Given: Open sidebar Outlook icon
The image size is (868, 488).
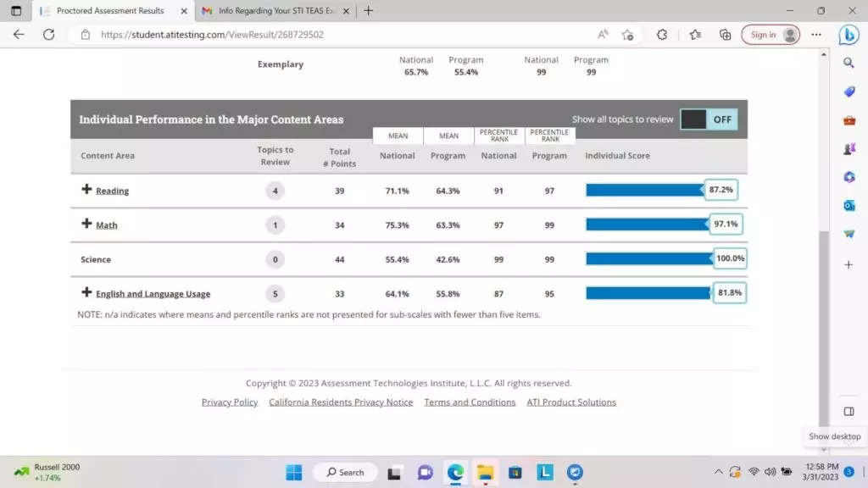Looking at the screenshot, I should [849, 205].
